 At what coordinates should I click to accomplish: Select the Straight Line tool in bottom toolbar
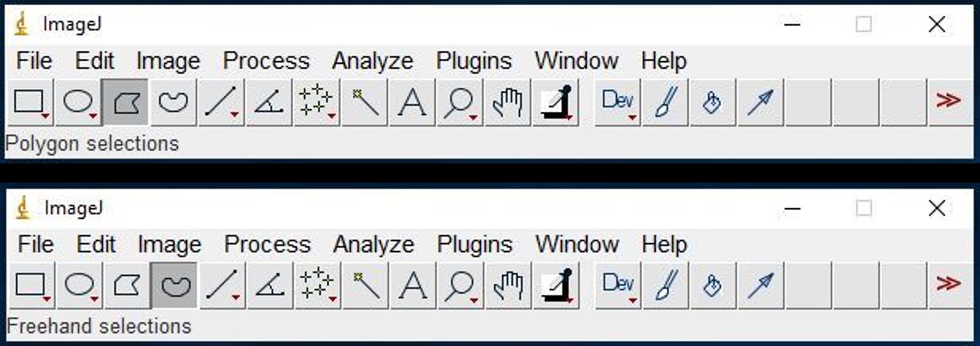223,285
